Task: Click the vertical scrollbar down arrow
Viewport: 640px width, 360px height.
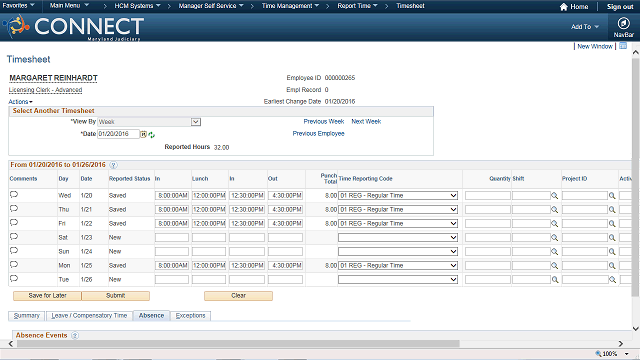Action: tap(636, 329)
